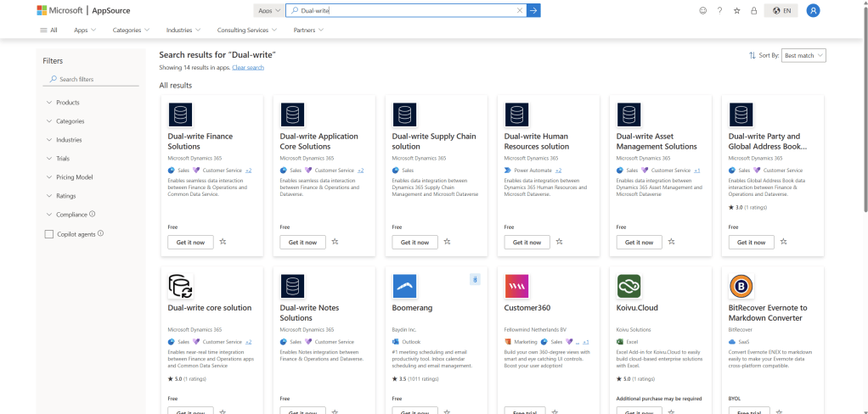Favorite the Dual-write Finance Solutions app

point(223,242)
